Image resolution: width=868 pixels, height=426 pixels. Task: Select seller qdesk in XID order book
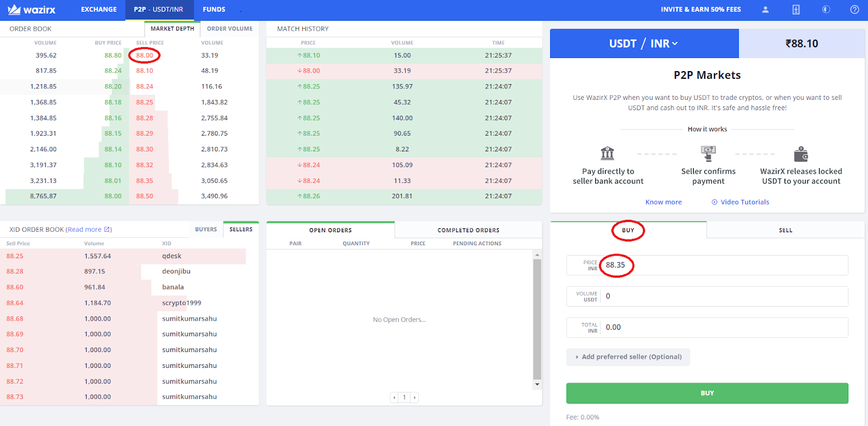(x=171, y=256)
